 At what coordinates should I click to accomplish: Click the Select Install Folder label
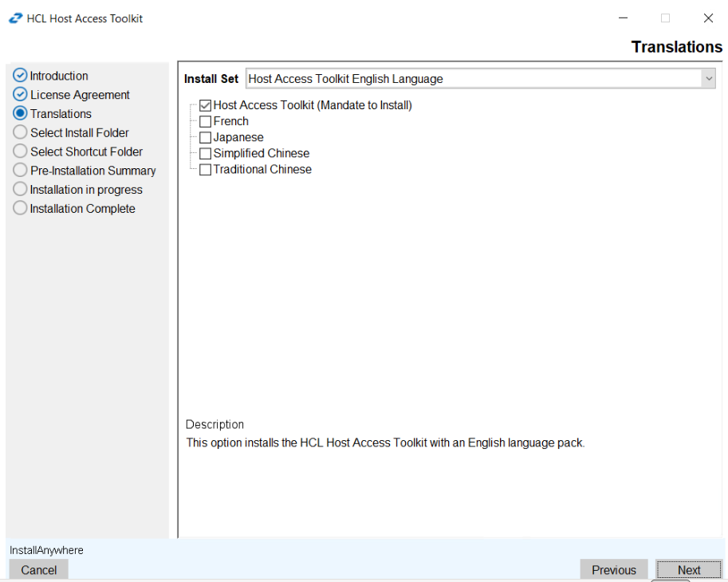pyautogui.click(x=80, y=132)
